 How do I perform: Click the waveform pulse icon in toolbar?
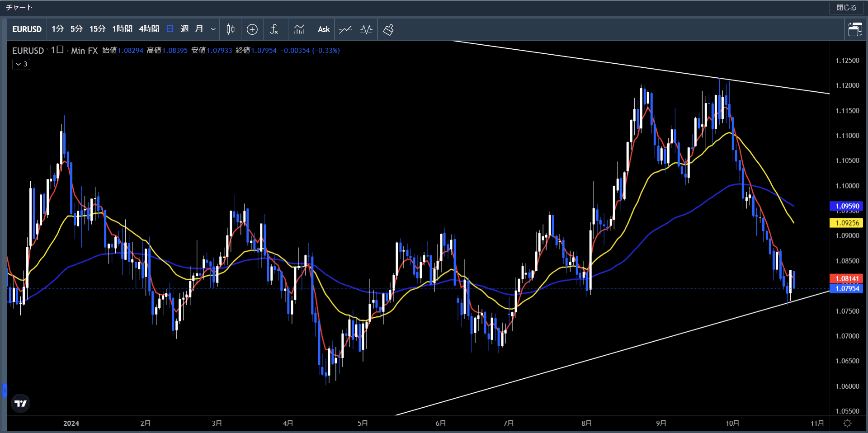[x=367, y=29]
